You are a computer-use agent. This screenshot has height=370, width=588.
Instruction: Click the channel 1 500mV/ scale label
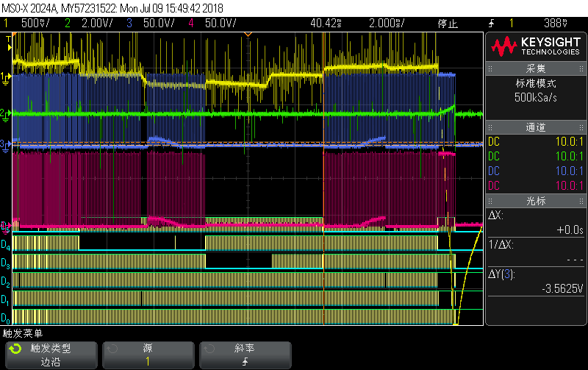click(x=35, y=24)
